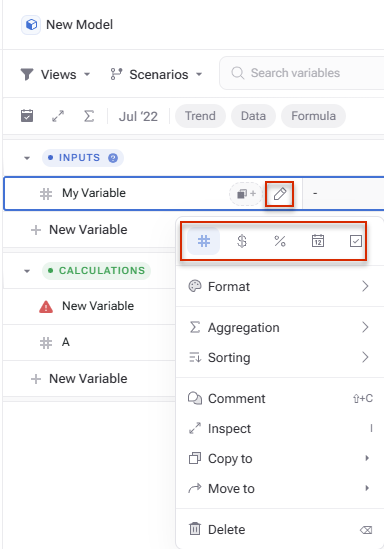Collapse the CALCULATIONS section

[27, 271]
